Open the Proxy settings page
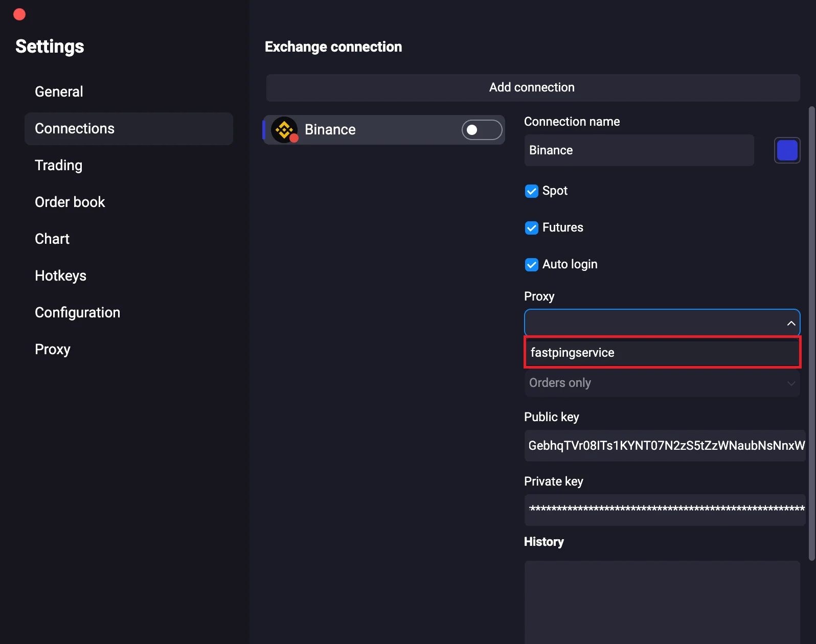Screen dimensions: 816x644 tap(52, 350)
